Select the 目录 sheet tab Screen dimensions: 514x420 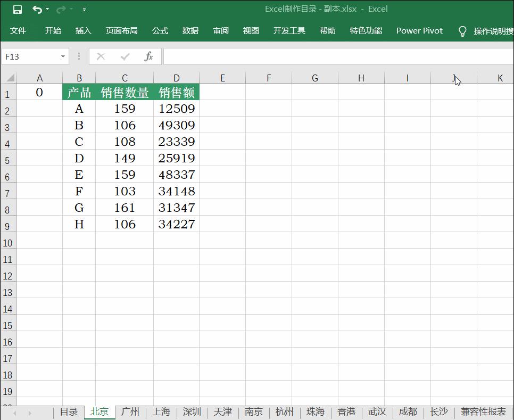pyautogui.click(x=69, y=412)
